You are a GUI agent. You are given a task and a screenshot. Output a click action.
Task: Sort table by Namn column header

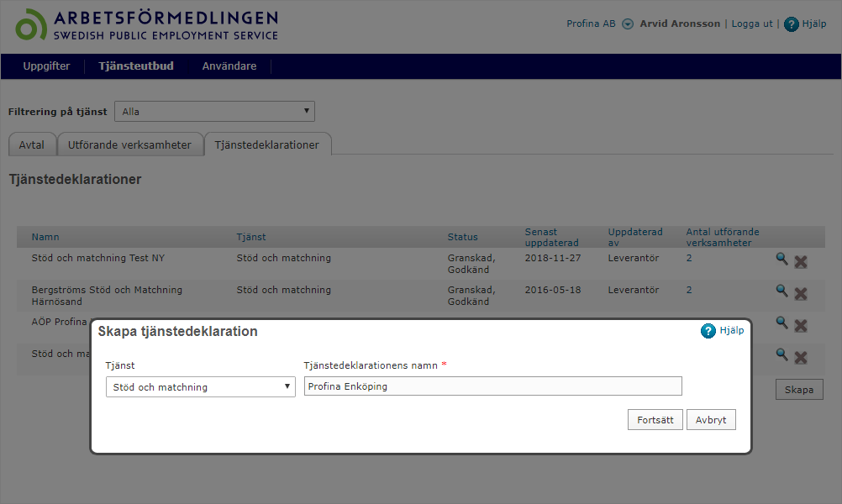click(45, 237)
